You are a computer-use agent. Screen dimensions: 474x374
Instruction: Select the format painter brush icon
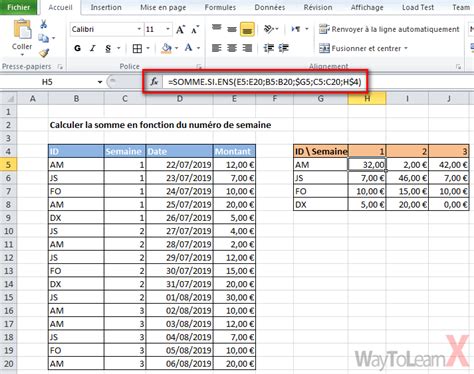(44, 53)
